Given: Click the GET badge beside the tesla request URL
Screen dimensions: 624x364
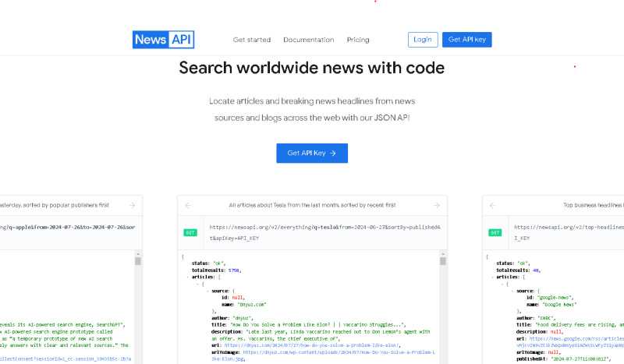Looking at the screenshot, I should tap(190, 233).
